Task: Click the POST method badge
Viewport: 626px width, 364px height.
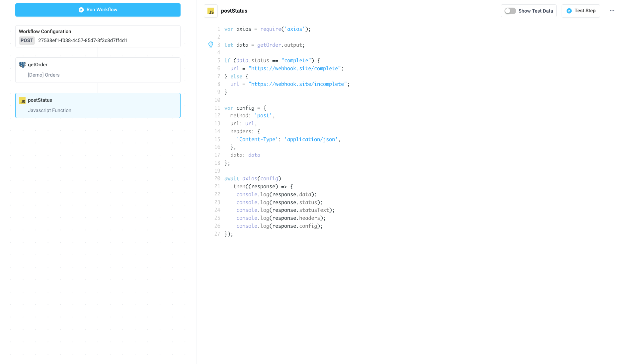Action: (x=26, y=40)
